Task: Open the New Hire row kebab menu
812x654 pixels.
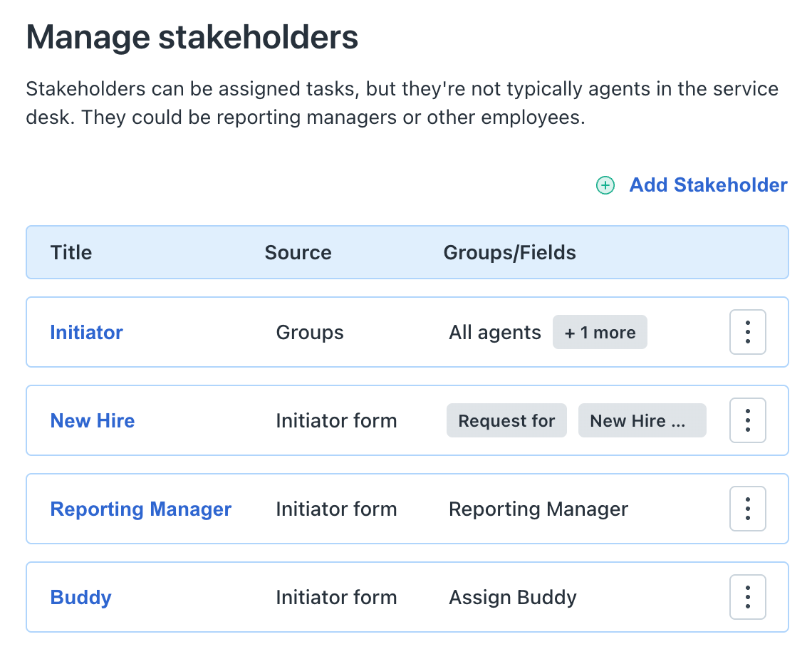Action: [x=747, y=420]
